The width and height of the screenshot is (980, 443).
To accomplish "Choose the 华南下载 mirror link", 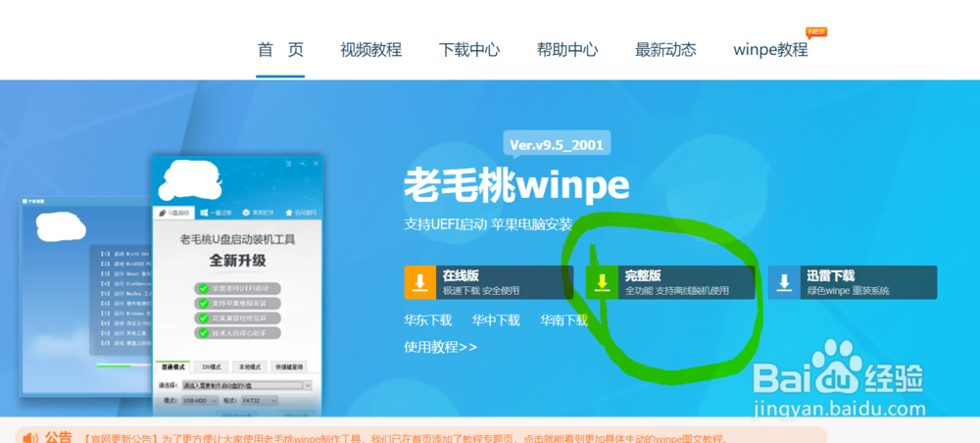I will point(563,320).
